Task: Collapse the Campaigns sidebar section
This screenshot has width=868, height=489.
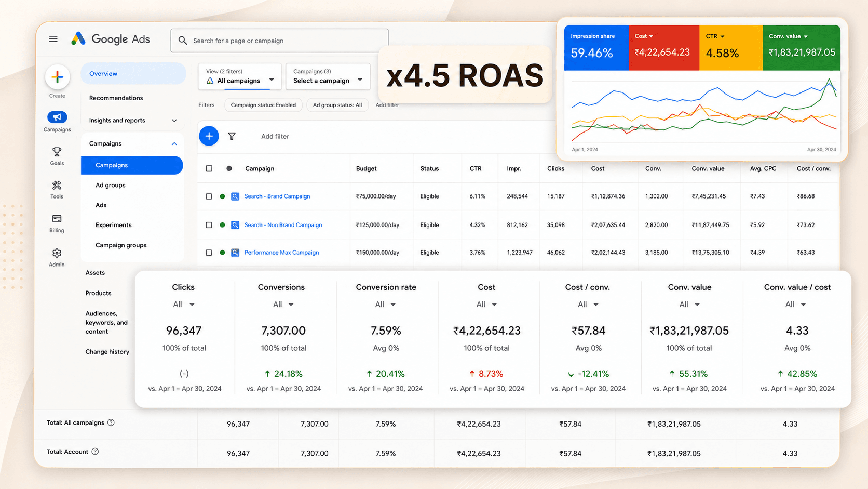Action: (174, 144)
